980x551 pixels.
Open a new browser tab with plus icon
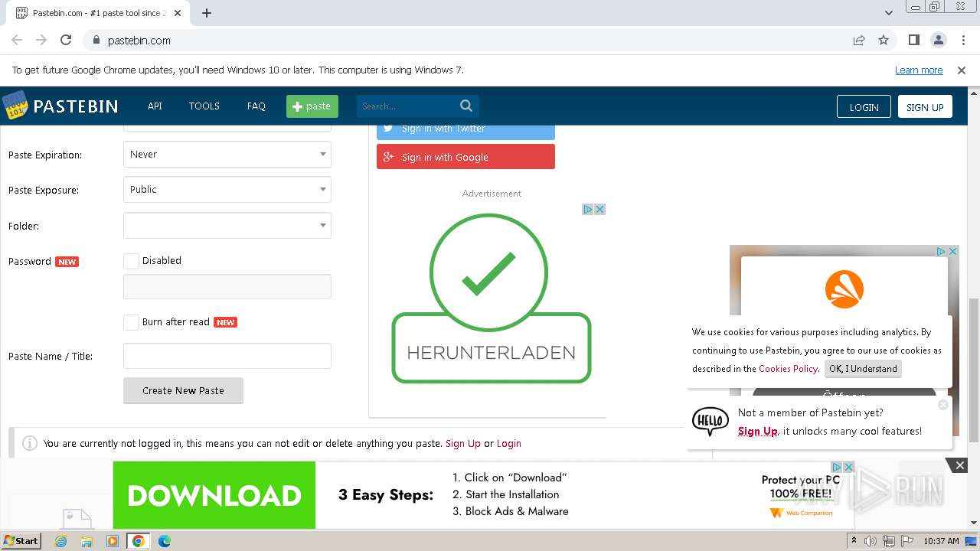pos(207,13)
